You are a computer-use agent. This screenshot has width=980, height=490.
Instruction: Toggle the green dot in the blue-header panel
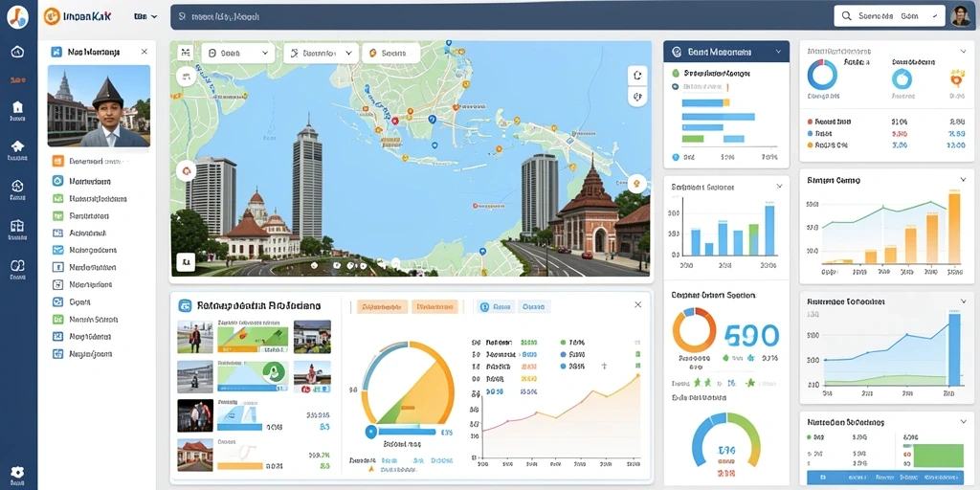pos(676,73)
